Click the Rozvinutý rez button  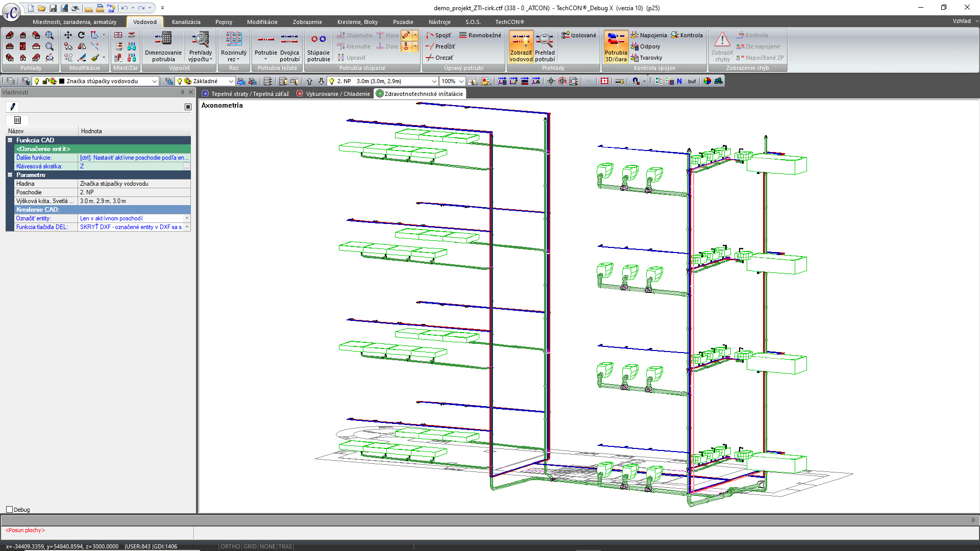(233, 47)
